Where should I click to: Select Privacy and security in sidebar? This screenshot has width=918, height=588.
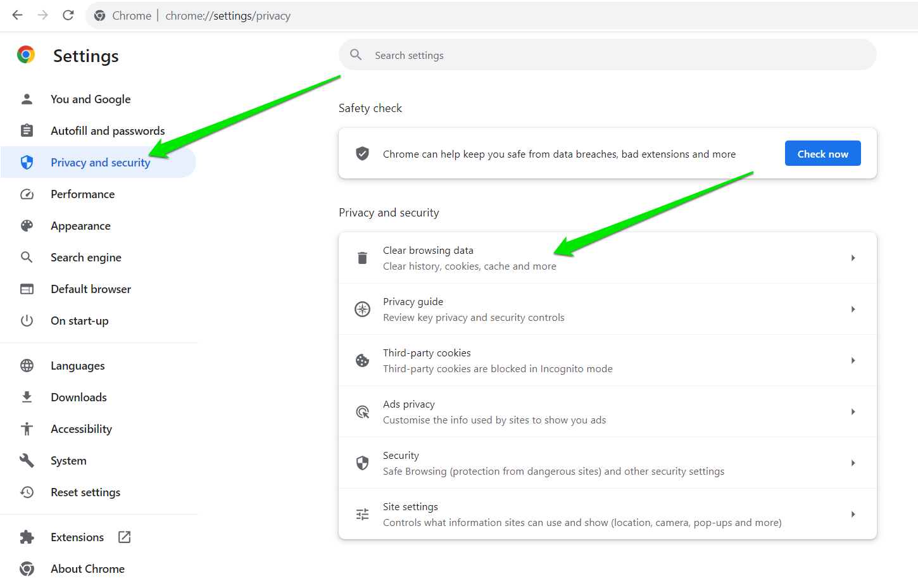pyautogui.click(x=98, y=163)
